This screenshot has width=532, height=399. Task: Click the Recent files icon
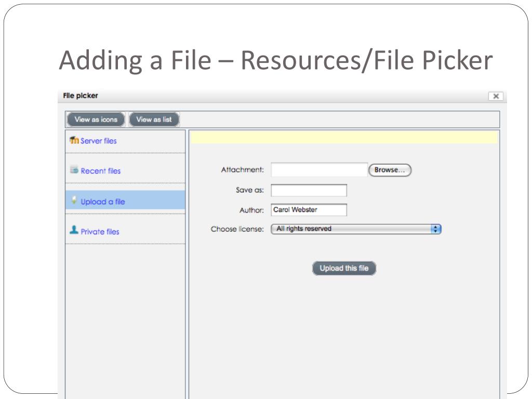(74, 170)
